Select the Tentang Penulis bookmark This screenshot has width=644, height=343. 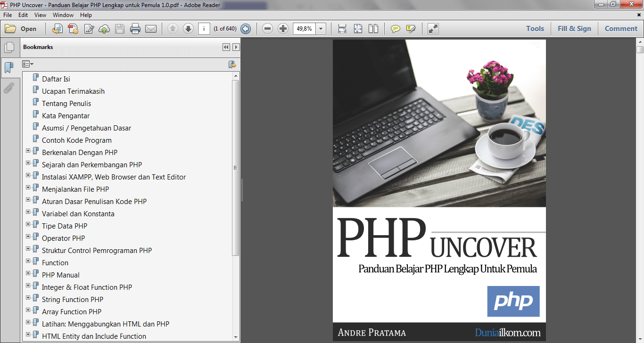(66, 104)
